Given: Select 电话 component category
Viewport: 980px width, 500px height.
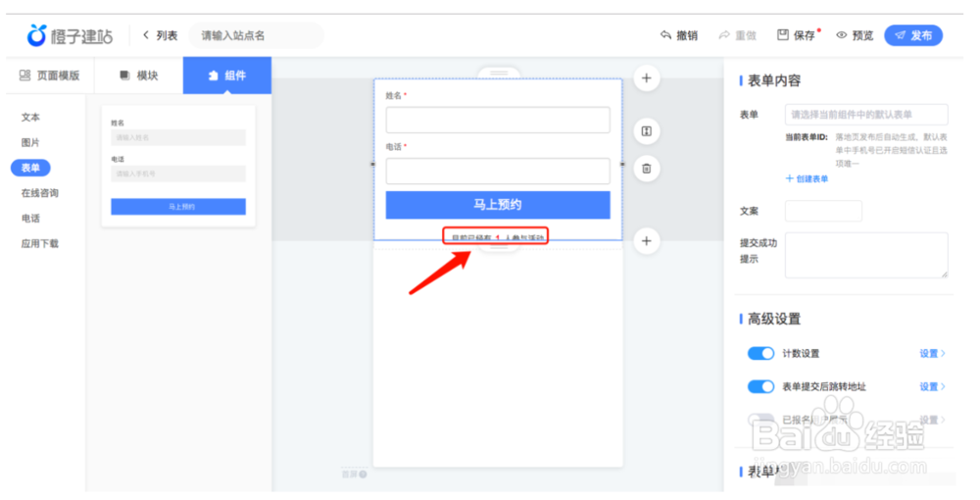Looking at the screenshot, I should pos(30,218).
